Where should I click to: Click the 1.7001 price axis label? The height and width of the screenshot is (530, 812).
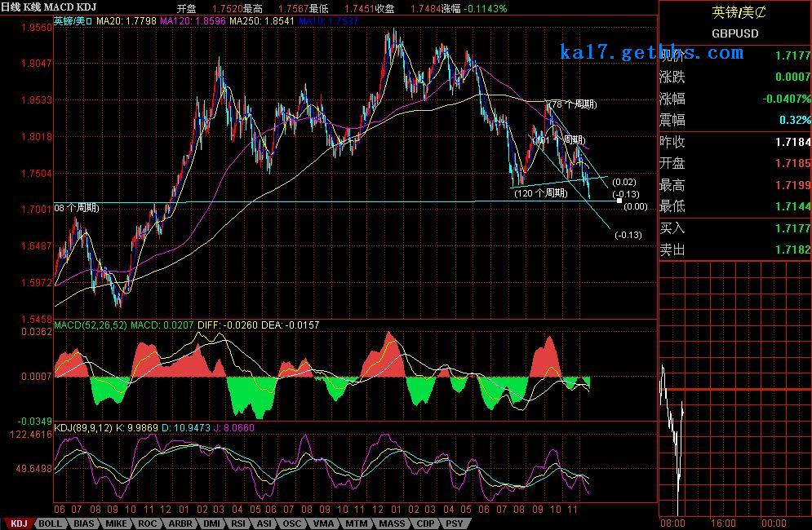pyautogui.click(x=37, y=210)
